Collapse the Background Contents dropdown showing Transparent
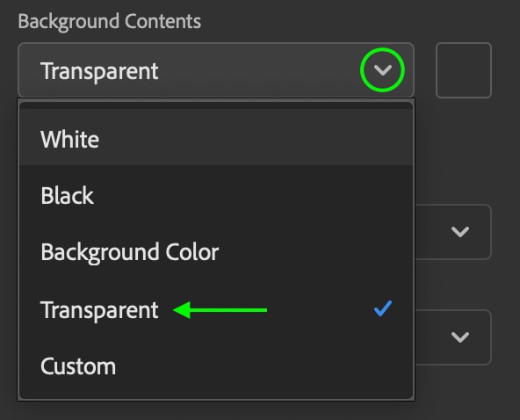The height and width of the screenshot is (420, 520). 216,70
